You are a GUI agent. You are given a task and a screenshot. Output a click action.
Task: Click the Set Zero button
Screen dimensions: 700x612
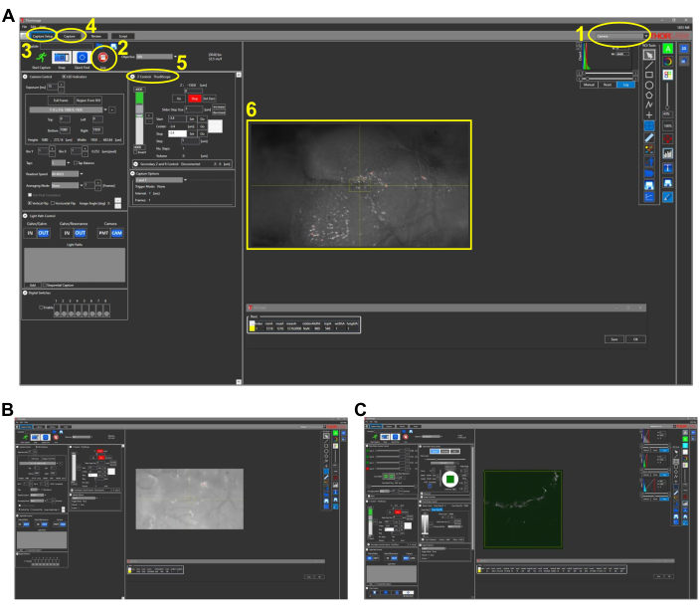pyautogui.click(x=210, y=99)
